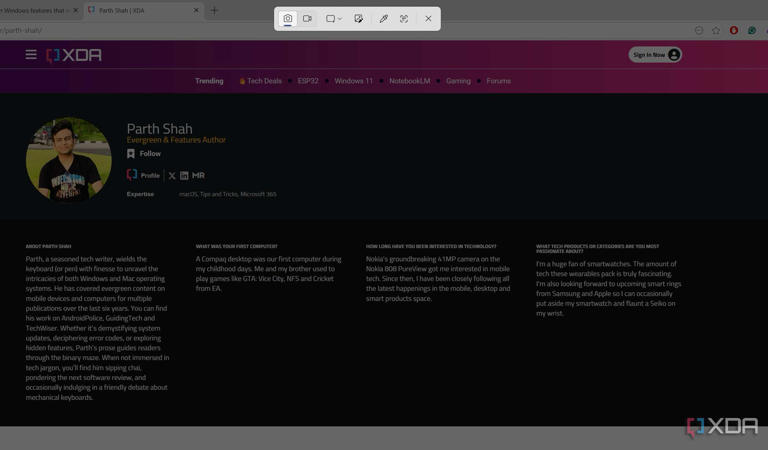Follow Parth Shah with the bookmark button

144,154
